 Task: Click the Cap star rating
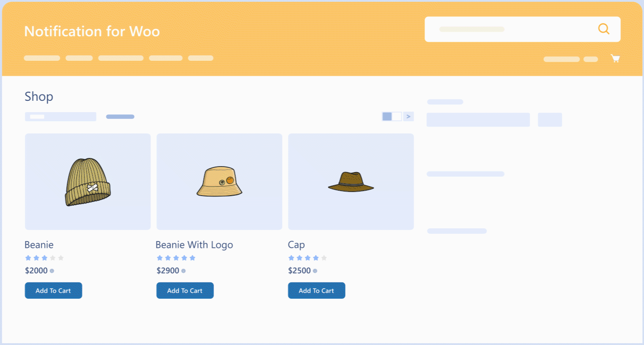[307, 258]
